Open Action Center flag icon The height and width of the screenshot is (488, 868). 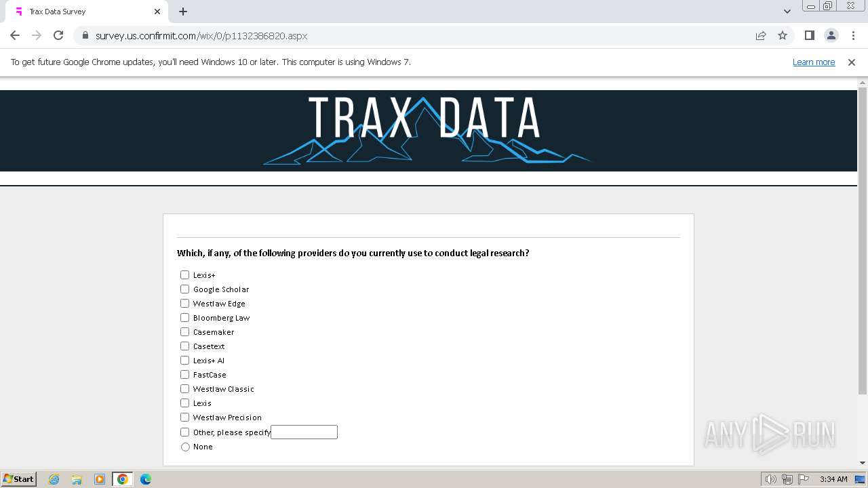pos(804,479)
